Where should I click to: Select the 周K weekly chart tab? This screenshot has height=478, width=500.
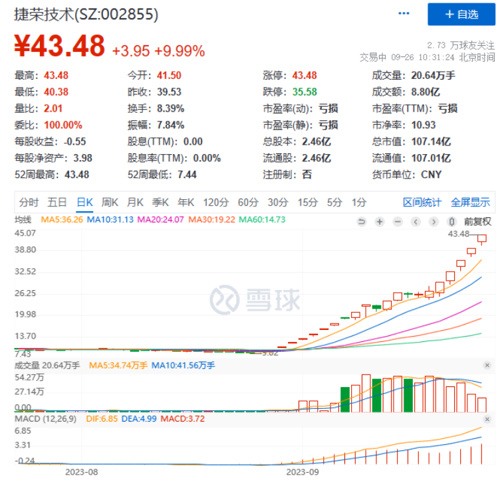[110, 202]
